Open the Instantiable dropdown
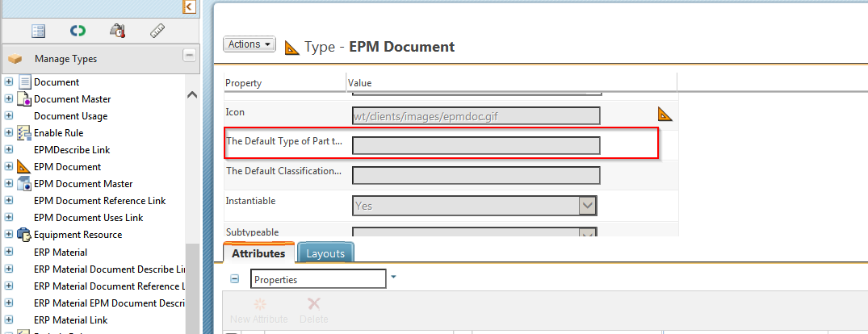 588,206
